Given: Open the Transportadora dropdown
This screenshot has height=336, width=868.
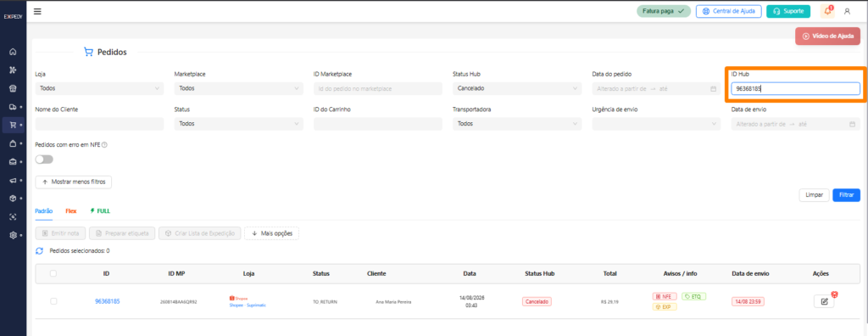Looking at the screenshot, I should 517,124.
